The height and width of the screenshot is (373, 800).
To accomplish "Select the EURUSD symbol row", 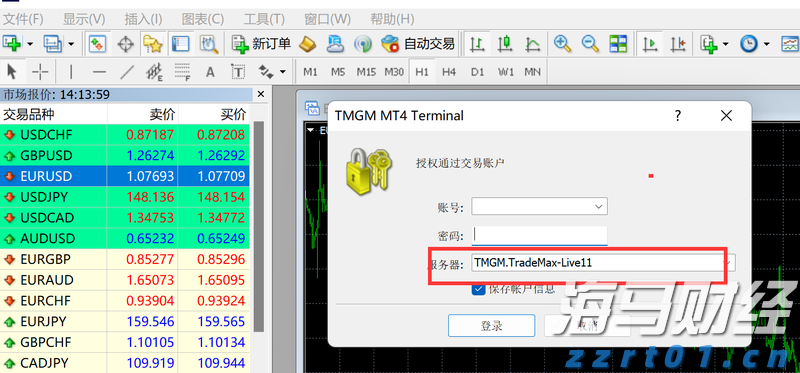I will [125, 177].
